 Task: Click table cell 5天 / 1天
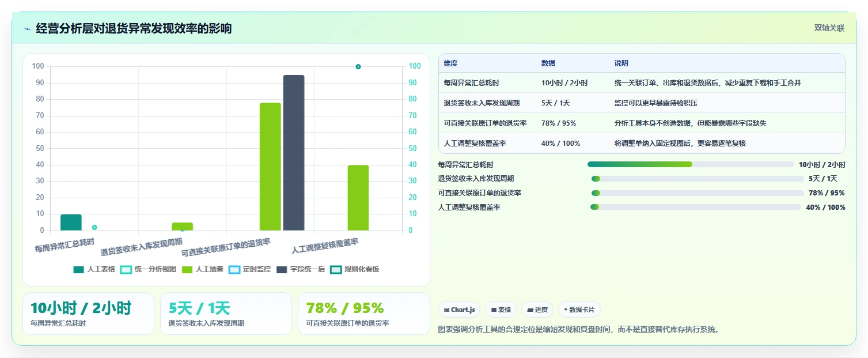pyautogui.click(x=556, y=103)
